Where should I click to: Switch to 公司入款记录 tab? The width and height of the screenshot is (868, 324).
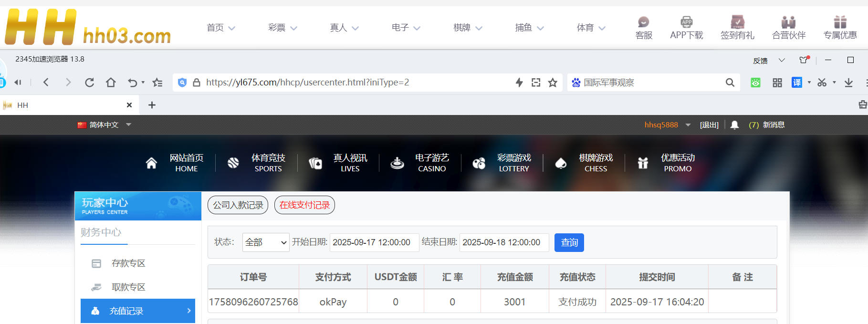[238, 205]
